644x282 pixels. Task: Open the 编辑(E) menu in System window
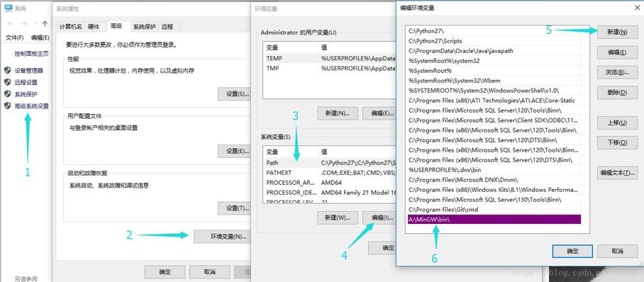pos(40,38)
